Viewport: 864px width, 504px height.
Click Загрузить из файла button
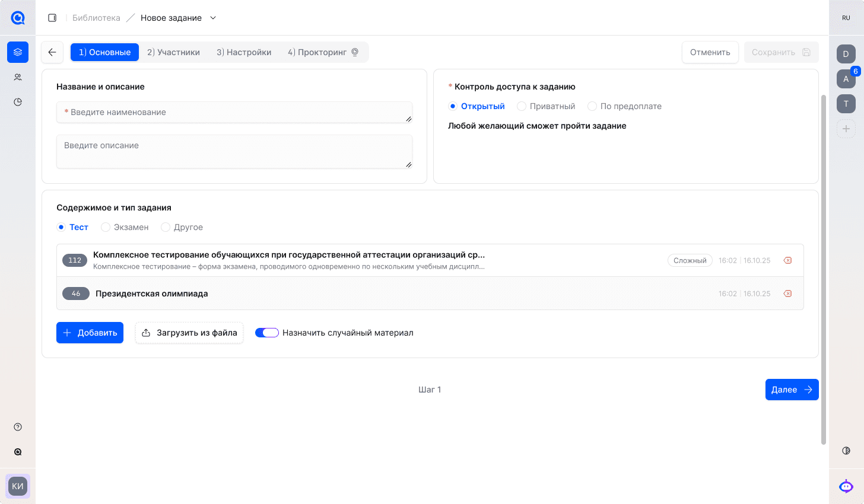[189, 333]
